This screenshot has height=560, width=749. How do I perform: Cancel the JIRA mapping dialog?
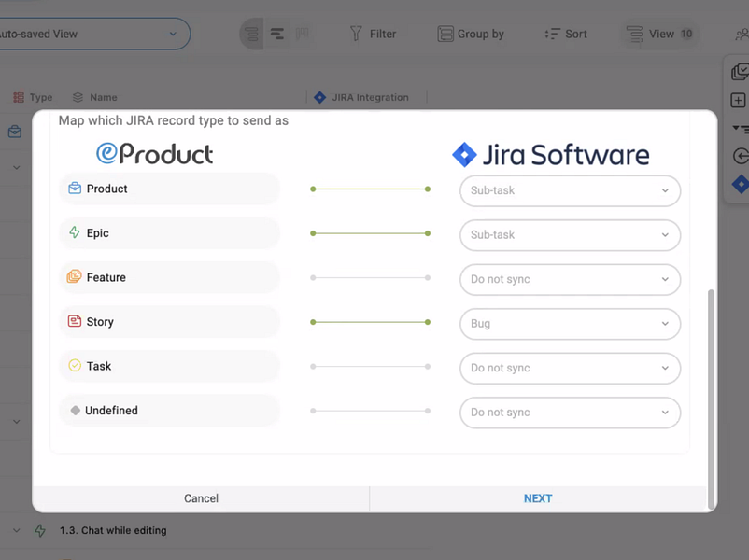point(201,498)
